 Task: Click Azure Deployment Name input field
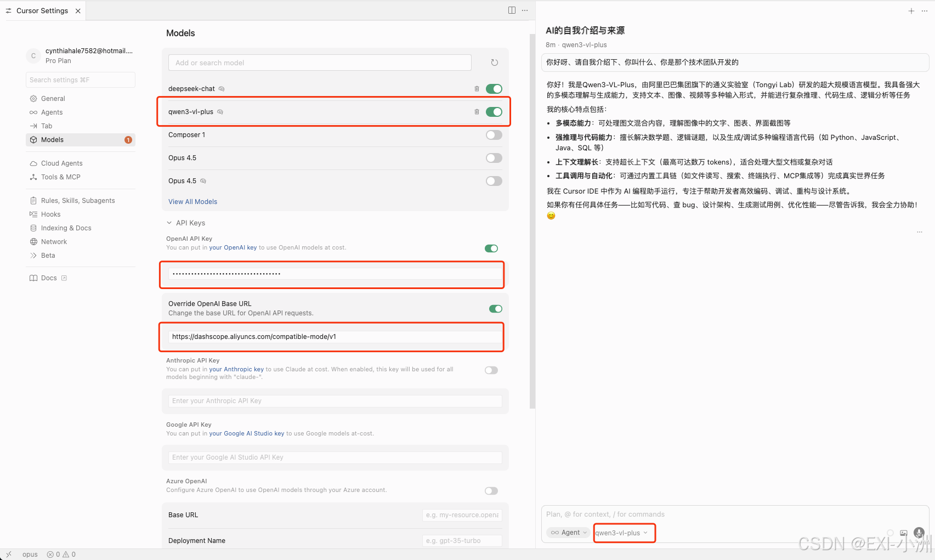(x=462, y=541)
